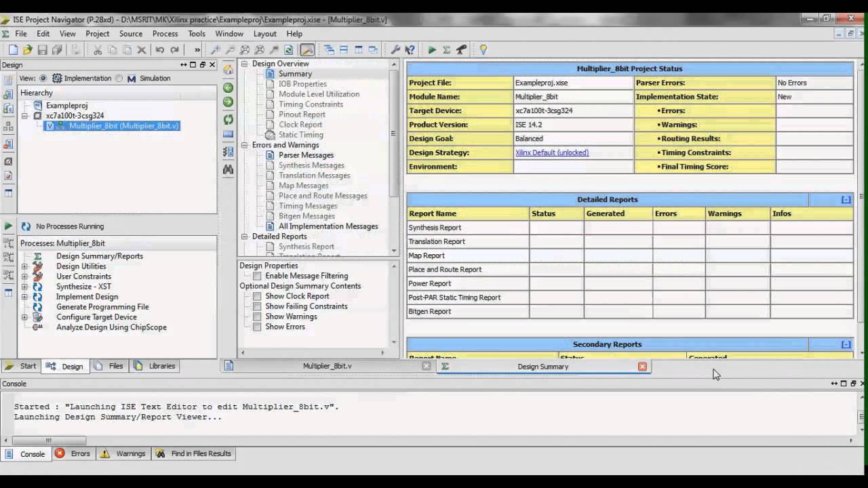Select the Simulation view radio button
The height and width of the screenshot is (488, 868).
pos(119,78)
